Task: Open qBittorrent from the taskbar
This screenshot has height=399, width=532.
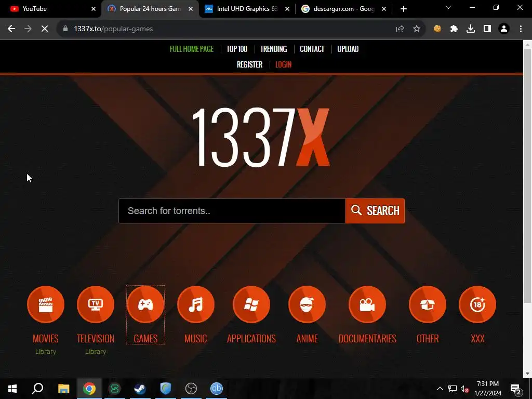Action: (217, 389)
